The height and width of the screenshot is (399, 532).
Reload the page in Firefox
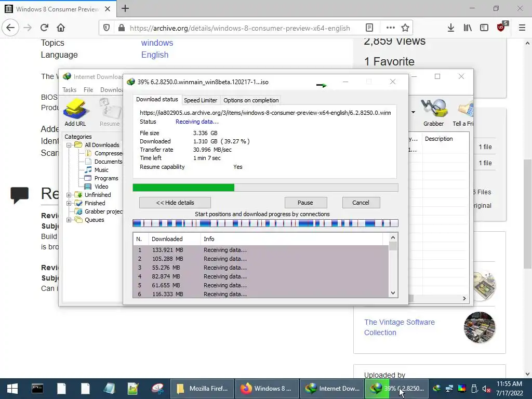45,28
